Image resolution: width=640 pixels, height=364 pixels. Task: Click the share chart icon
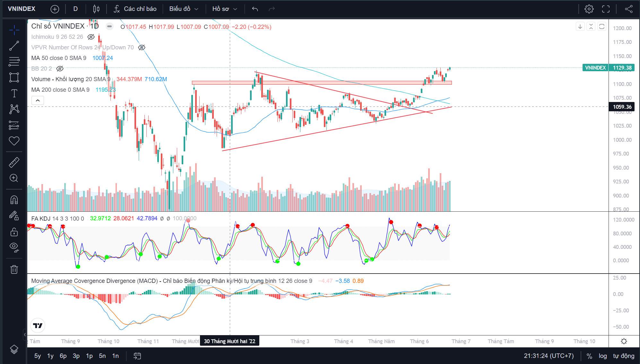coord(629,9)
